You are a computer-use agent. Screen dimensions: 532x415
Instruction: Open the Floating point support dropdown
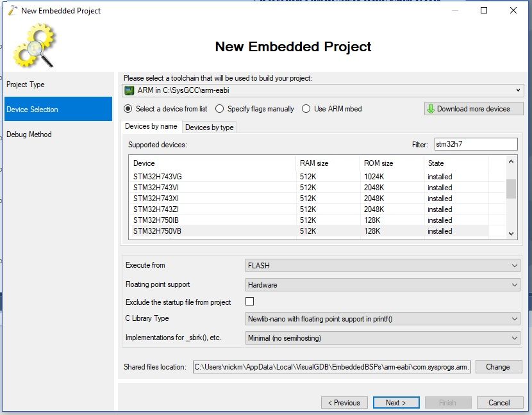(383, 285)
